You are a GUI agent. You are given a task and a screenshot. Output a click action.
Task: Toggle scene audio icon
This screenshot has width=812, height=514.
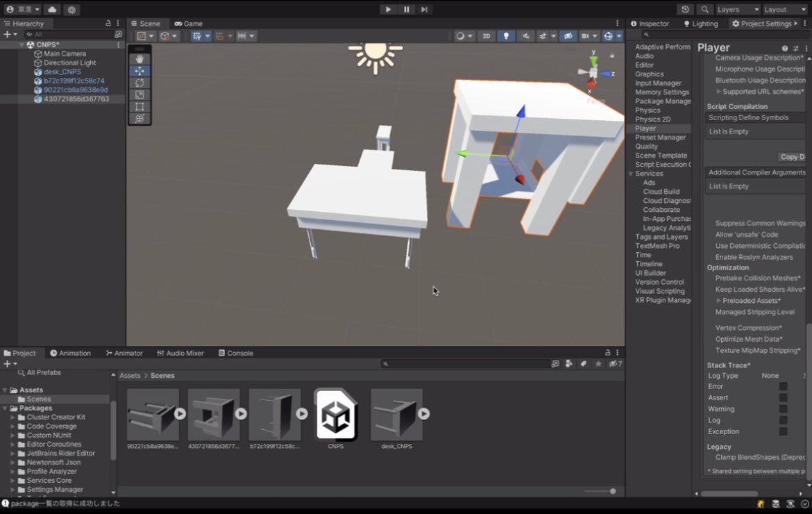[x=525, y=35]
